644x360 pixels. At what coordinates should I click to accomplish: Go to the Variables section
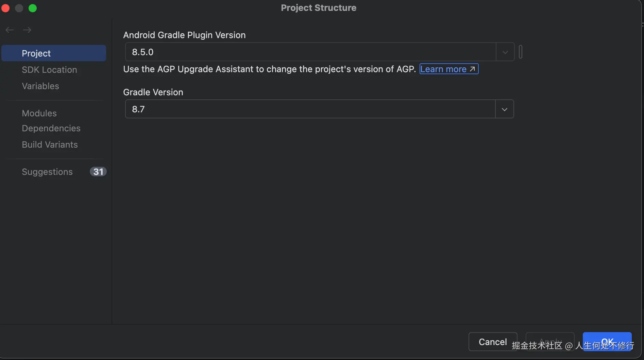tap(40, 86)
